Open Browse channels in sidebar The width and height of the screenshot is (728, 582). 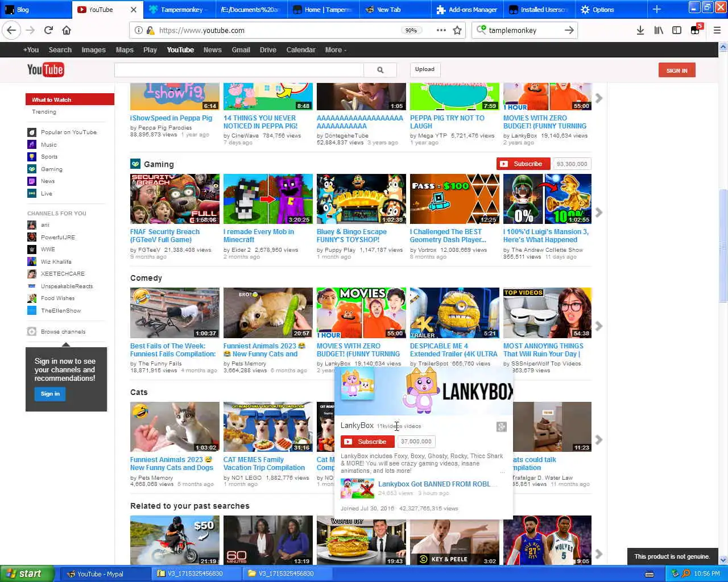pos(57,331)
